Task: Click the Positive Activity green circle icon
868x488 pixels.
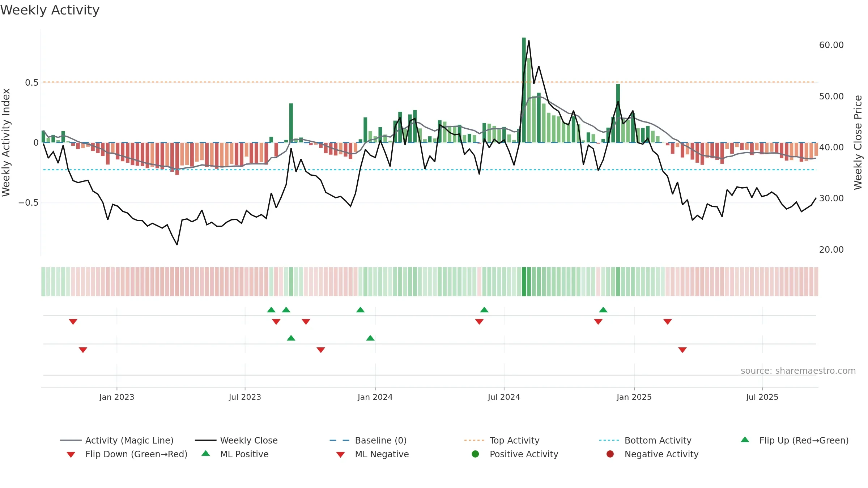Action: point(475,454)
